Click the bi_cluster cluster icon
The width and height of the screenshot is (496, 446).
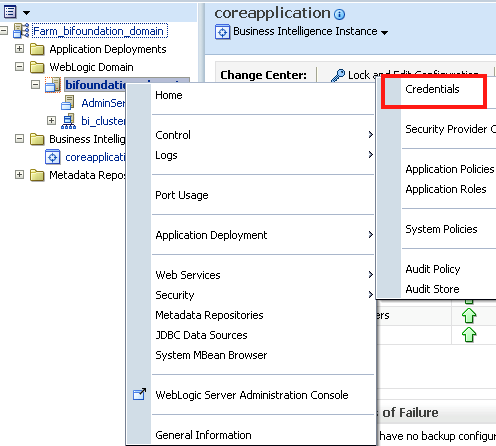69,121
